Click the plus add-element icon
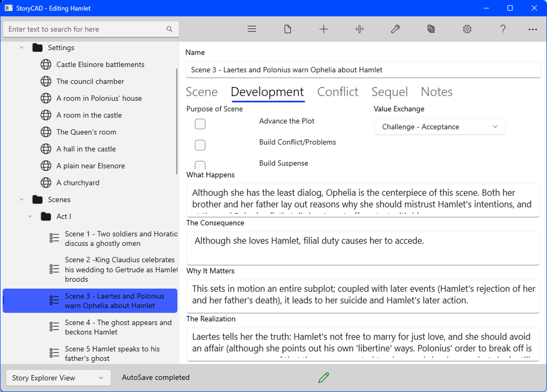 pos(323,29)
